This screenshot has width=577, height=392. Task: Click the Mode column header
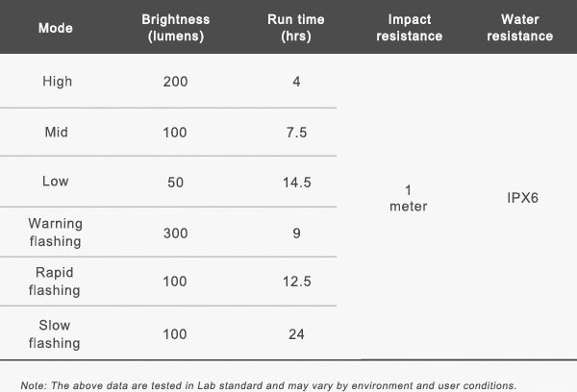pos(56,28)
